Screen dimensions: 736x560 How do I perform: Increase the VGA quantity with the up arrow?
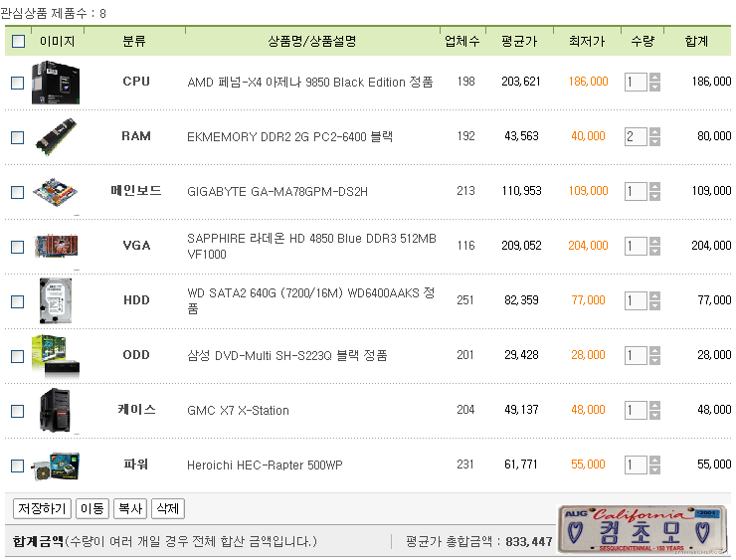[654, 242]
